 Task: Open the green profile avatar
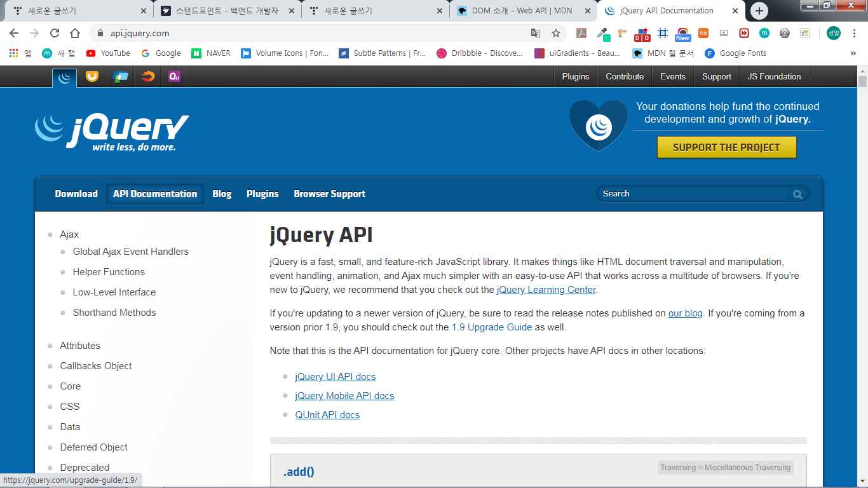click(x=833, y=33)
